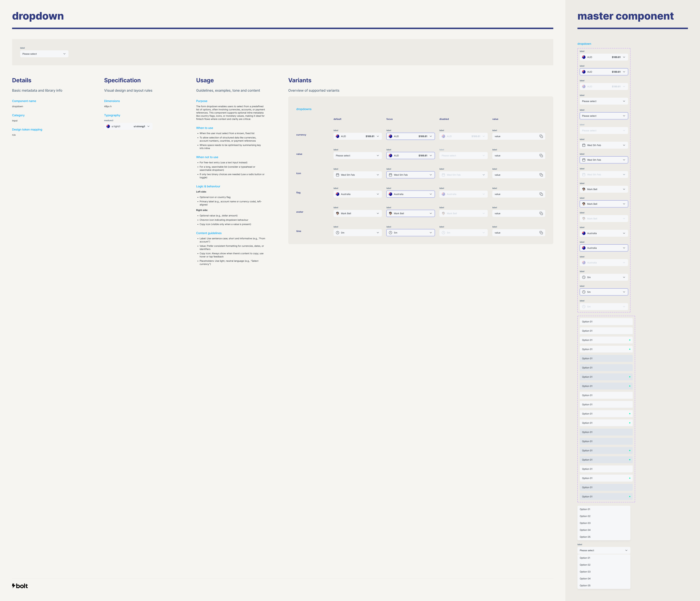Open the Please select dropdown above the options list

click(x=604, y=550)
